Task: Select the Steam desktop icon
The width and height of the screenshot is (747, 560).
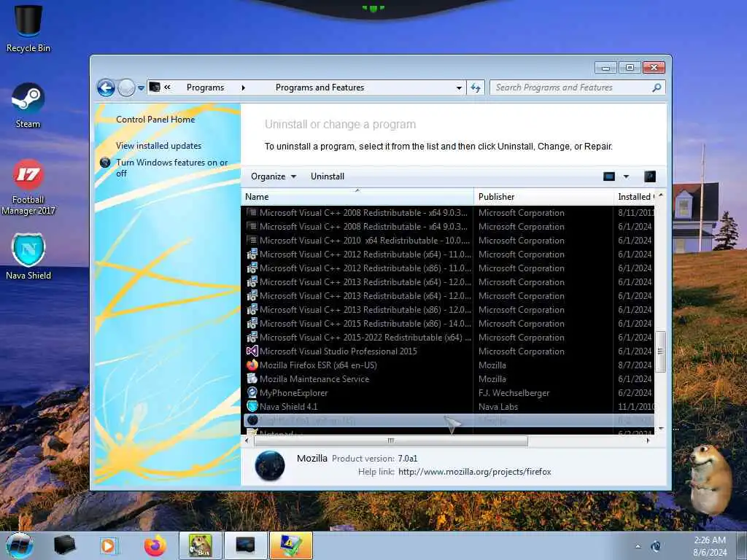Action: (28, 106)
